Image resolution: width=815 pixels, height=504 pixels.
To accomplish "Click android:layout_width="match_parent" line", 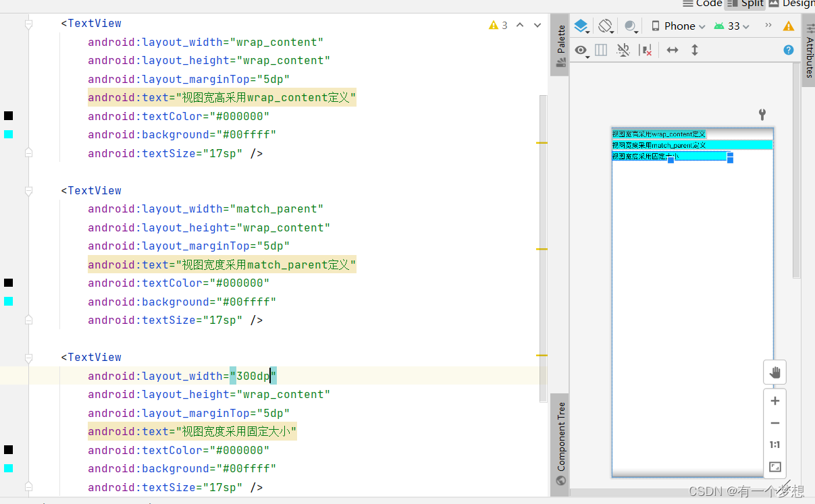I will [x=205, y=209].
